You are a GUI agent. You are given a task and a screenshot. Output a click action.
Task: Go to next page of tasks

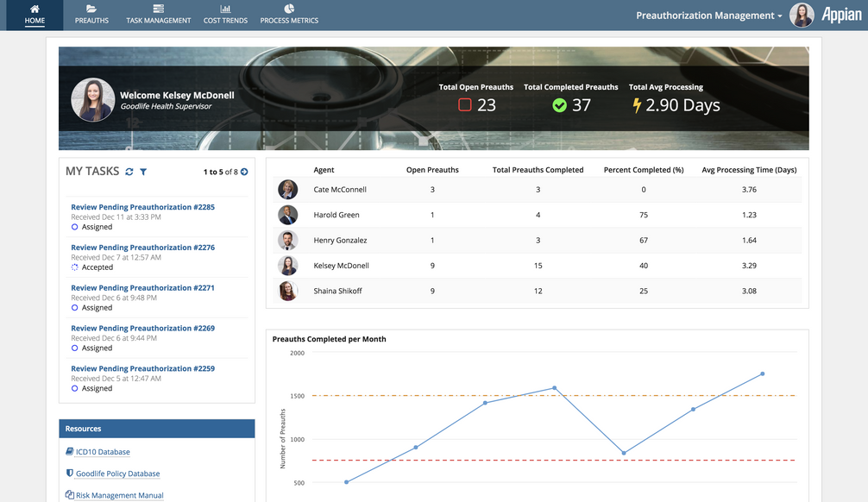tap(244, 172)
